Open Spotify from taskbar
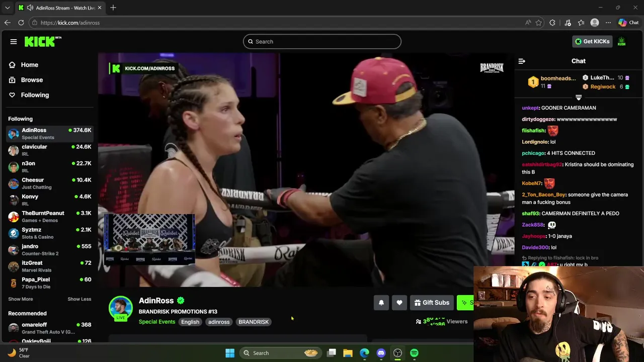 pyautogui.click(x=414, y=353)
